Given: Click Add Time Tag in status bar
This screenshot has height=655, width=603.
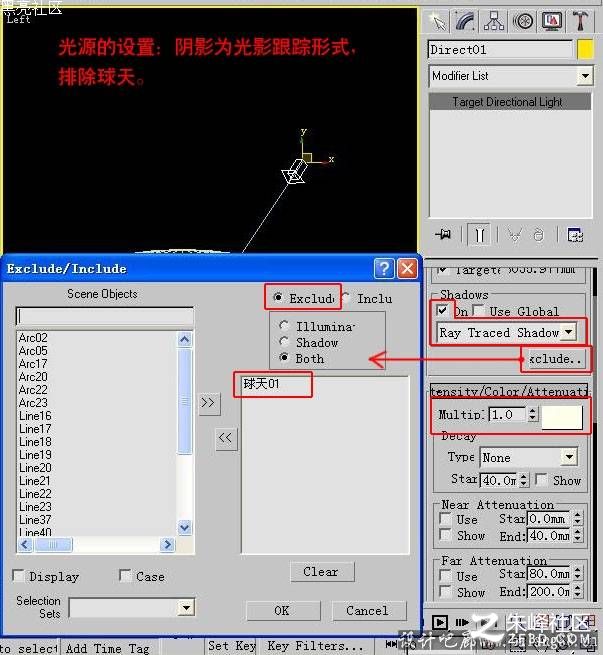Looking at the screenshot, I should [x=107, y=647].
